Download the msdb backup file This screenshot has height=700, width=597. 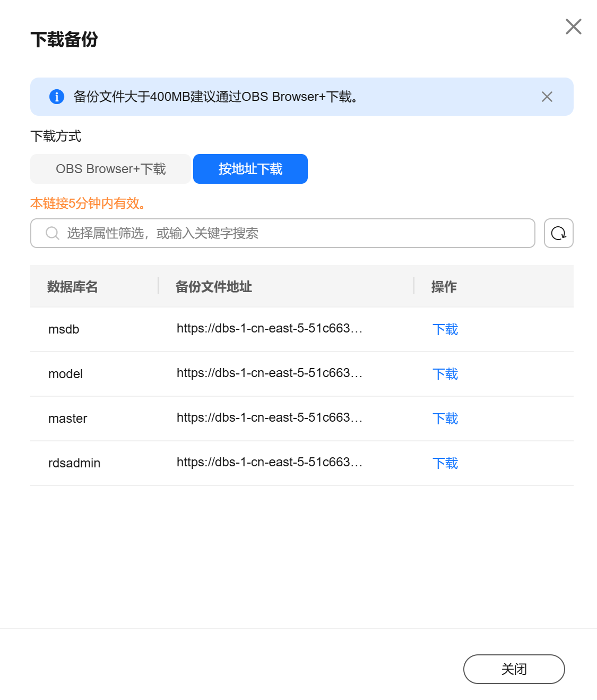click(445, 329)
